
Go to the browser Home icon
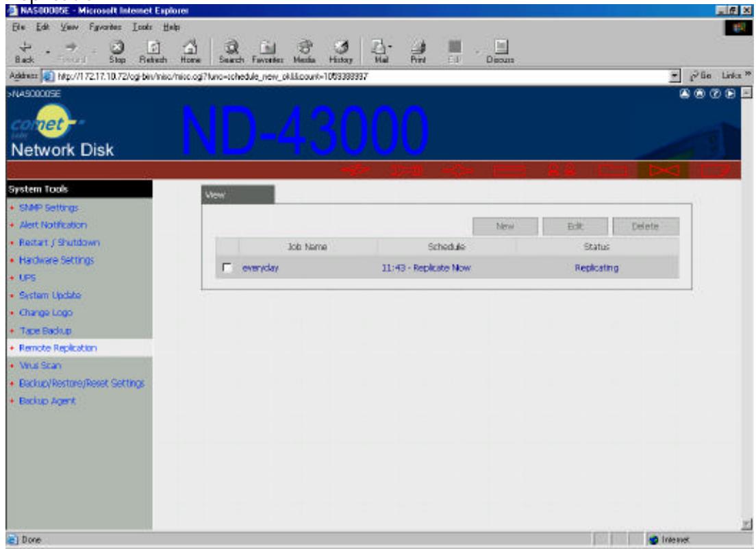pyautogui.click(x=190, y=52)
